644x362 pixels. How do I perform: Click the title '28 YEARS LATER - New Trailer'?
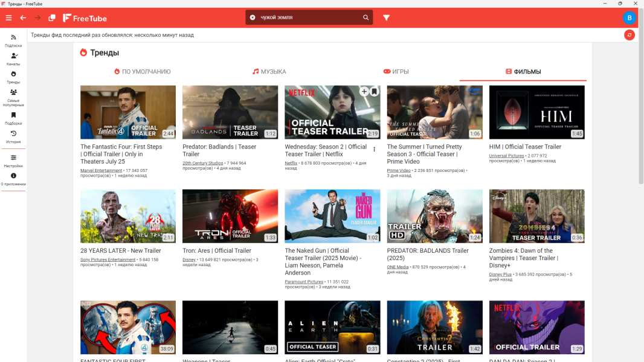pos(121,250)
